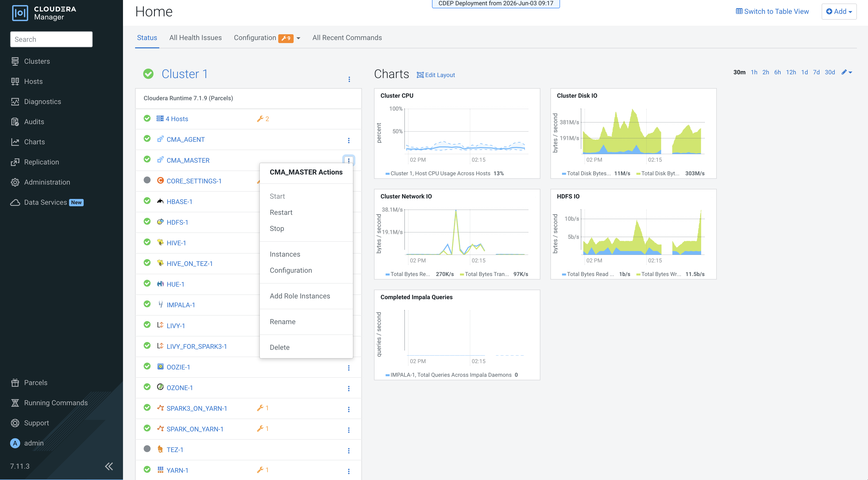The image size is (868, 480).
Task: Open the chart time range pencil dropdown
Action: point(847,72)
